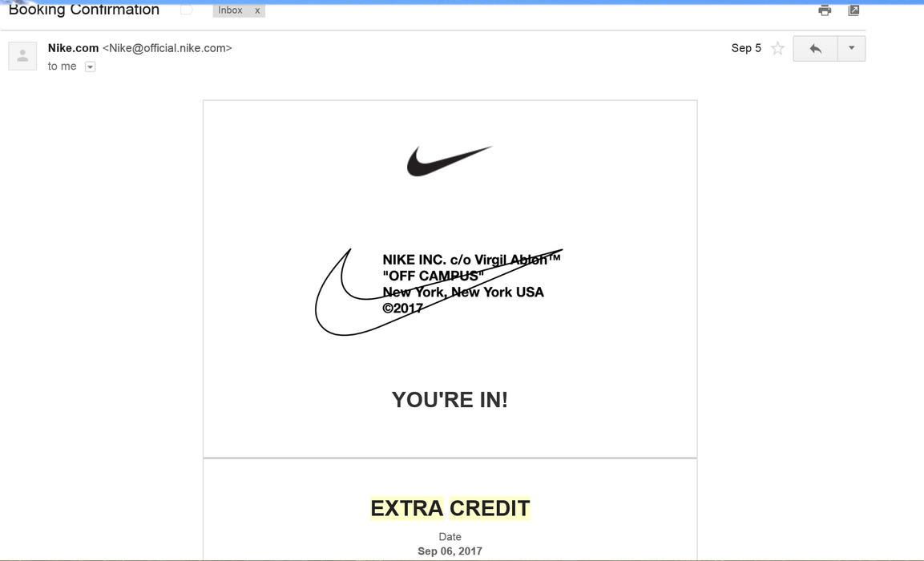The width and height of the screenshot is (924, 561).
Task: Open the More options dropdown beside Reply
Action: (x=852, y=48)
